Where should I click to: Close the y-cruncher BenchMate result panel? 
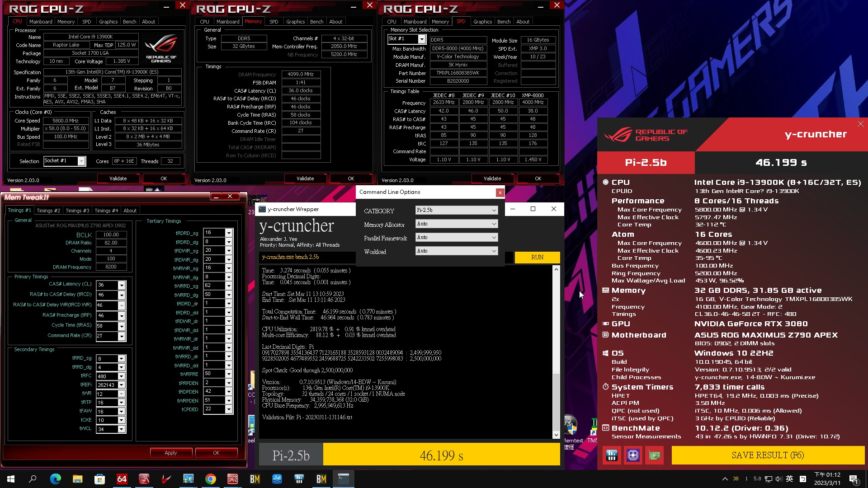coord(860,124)
